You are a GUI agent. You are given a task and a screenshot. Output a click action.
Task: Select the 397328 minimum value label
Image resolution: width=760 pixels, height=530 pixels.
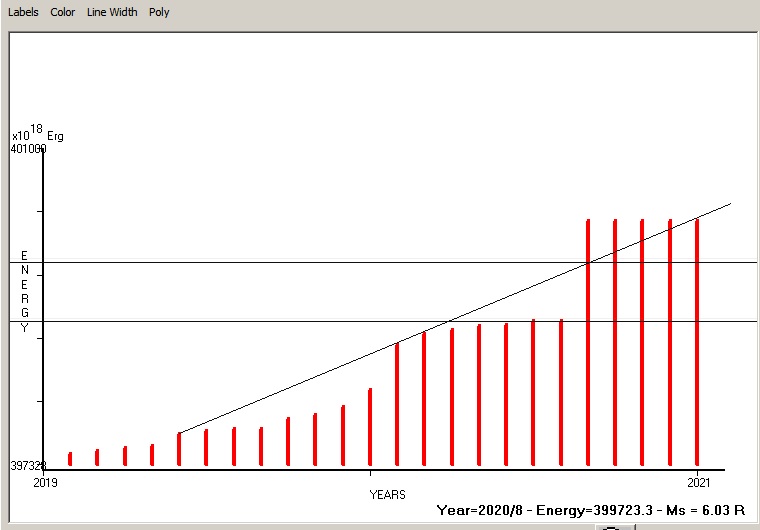click(x=29, y=466)
